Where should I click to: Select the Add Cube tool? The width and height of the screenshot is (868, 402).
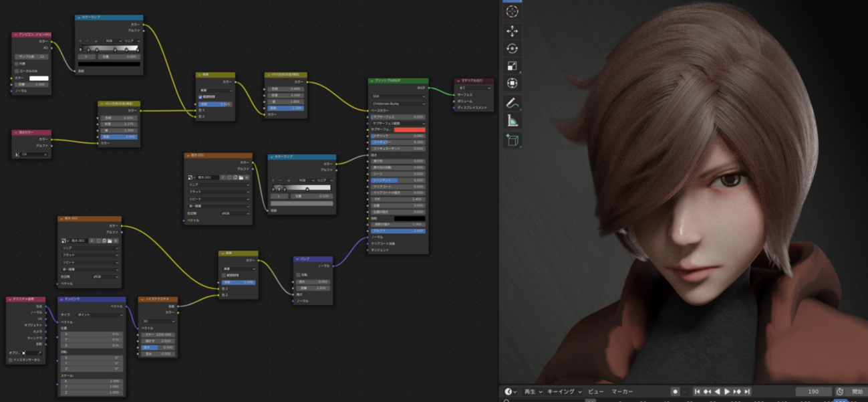512,139
